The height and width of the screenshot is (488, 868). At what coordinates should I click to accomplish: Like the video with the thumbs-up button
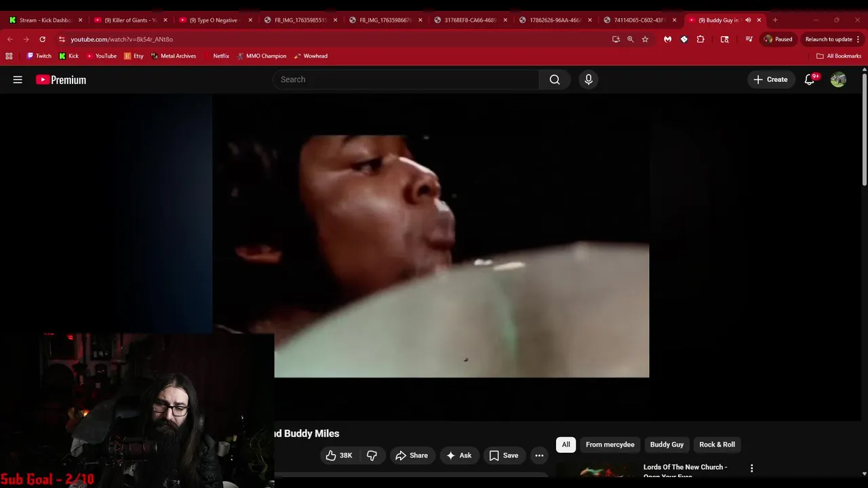pos(338,455)
